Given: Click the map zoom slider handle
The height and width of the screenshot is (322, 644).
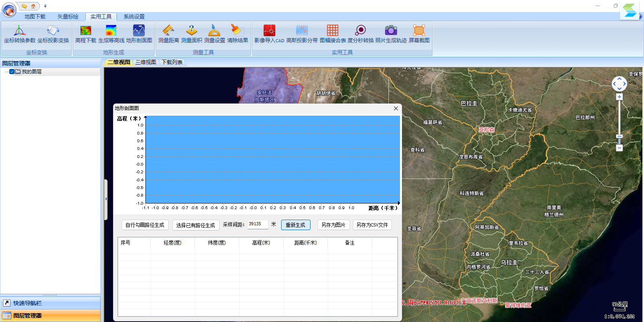Looking at the screenshot, I should [x=619, y=136].
